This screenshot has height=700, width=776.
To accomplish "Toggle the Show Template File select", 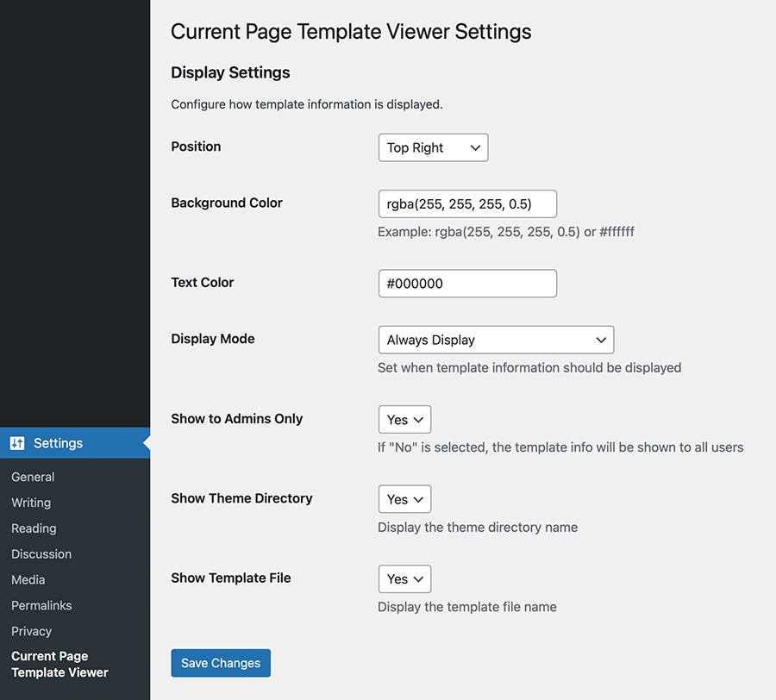I will click(404, 578).
